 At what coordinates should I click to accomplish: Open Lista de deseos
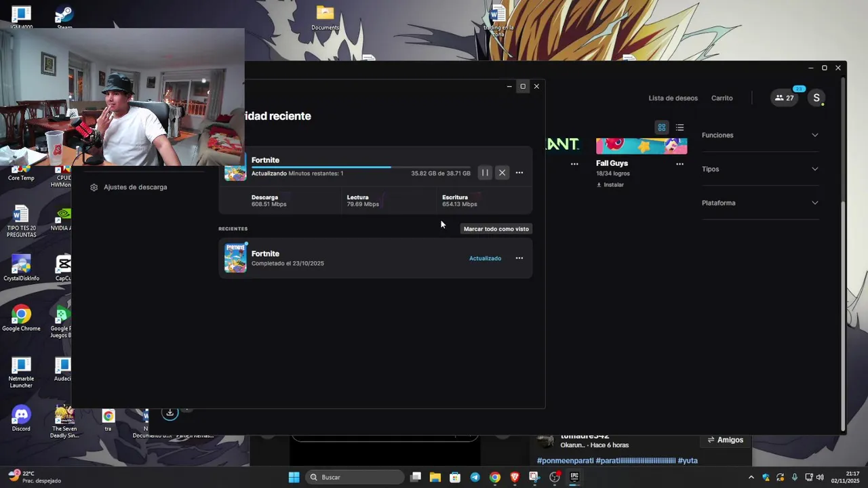(673, 98)
